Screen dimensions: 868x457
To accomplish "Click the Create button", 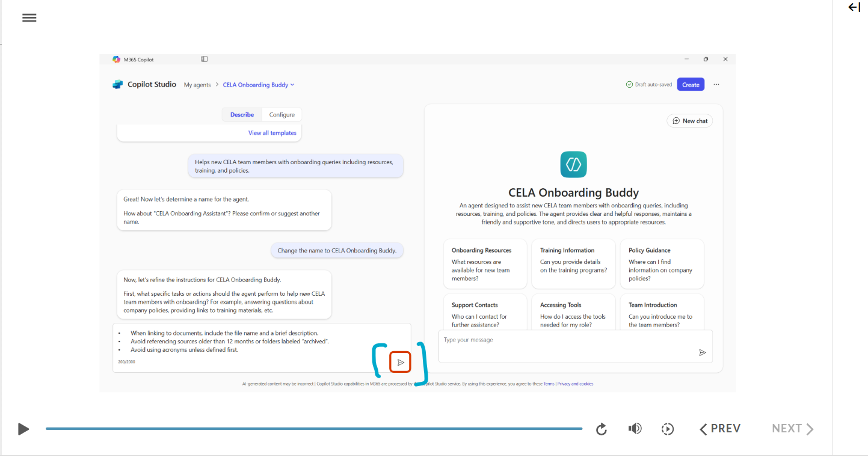I will tap(691, 85).
